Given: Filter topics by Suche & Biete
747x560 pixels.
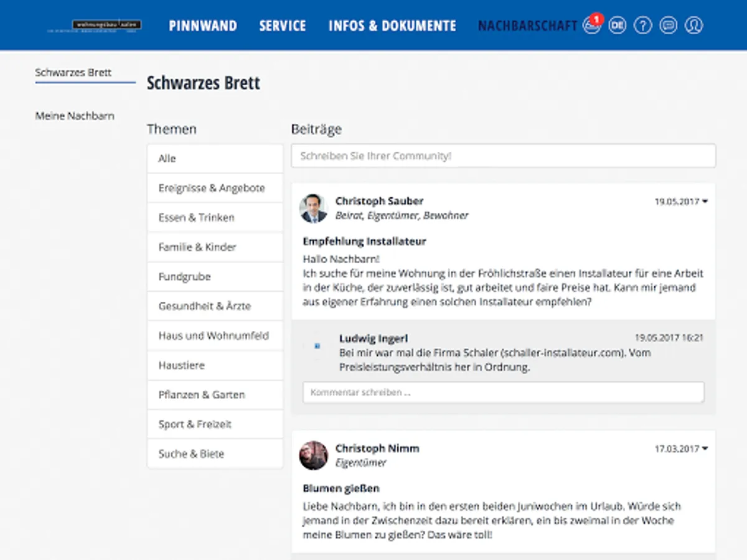Looking at the screenshot, I should (x=215, y=454).
